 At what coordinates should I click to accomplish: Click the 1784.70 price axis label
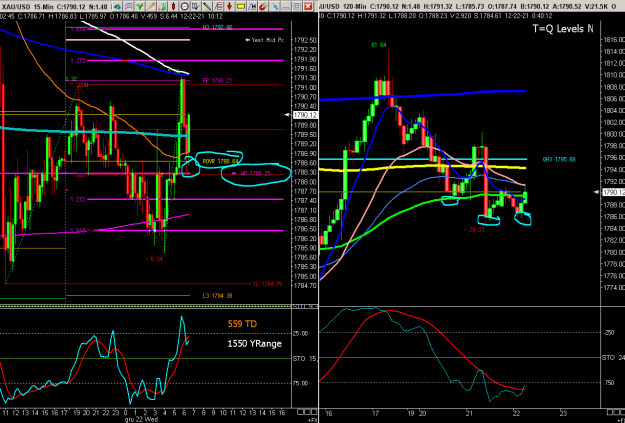(x=305, y=285)
